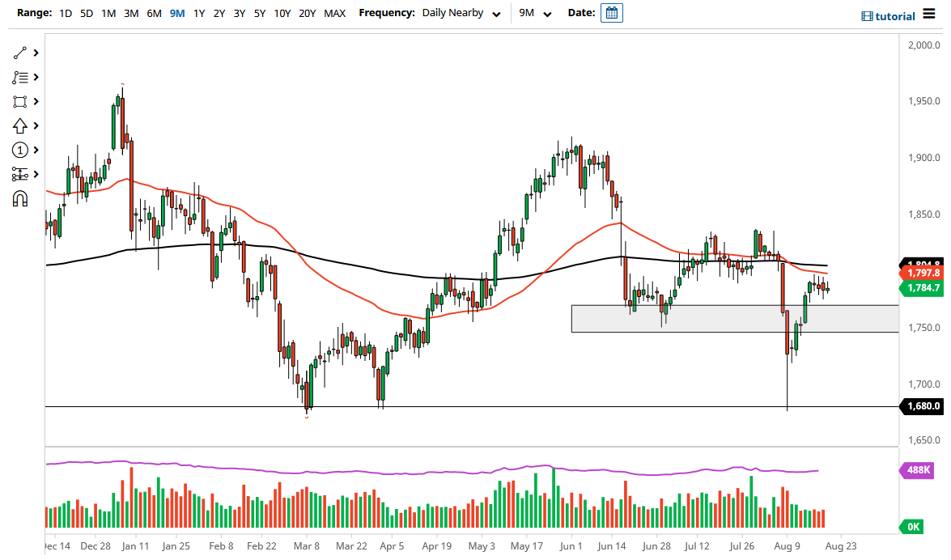Set range to 10Y
Viewport: 951px width, 560px height.
[282, 13]
